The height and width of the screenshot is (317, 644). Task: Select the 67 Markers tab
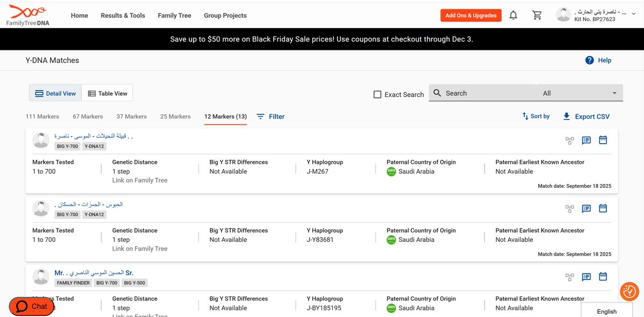click(x=88, y=116)
